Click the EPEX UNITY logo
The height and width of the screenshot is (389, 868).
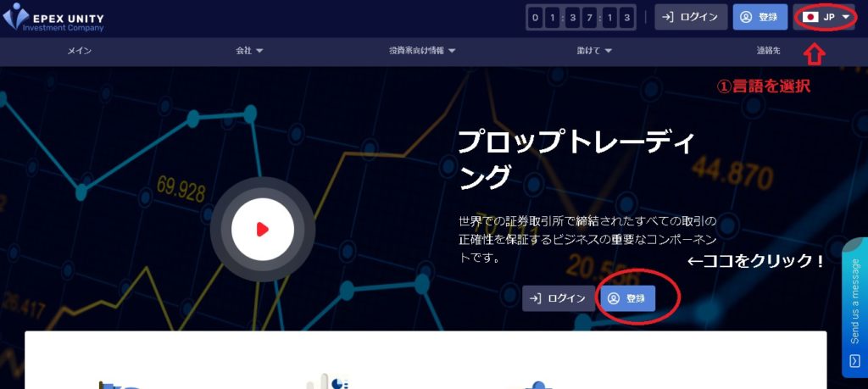click(x=53, y=18)
